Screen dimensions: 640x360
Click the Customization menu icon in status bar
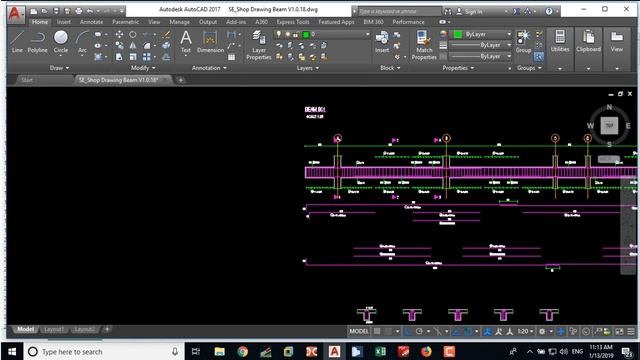[631, 331]
